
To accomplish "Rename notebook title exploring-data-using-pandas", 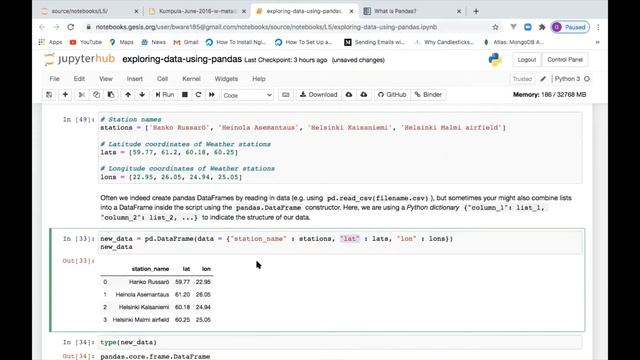I will coord(182,60).
